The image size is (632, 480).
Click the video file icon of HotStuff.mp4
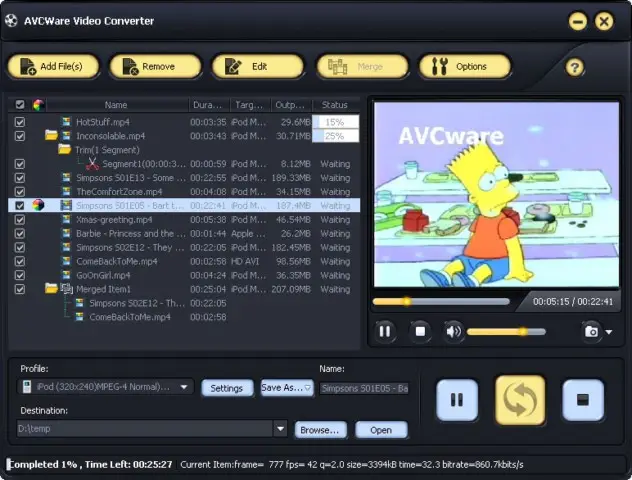pyautogui.click(x=66, y=122)
